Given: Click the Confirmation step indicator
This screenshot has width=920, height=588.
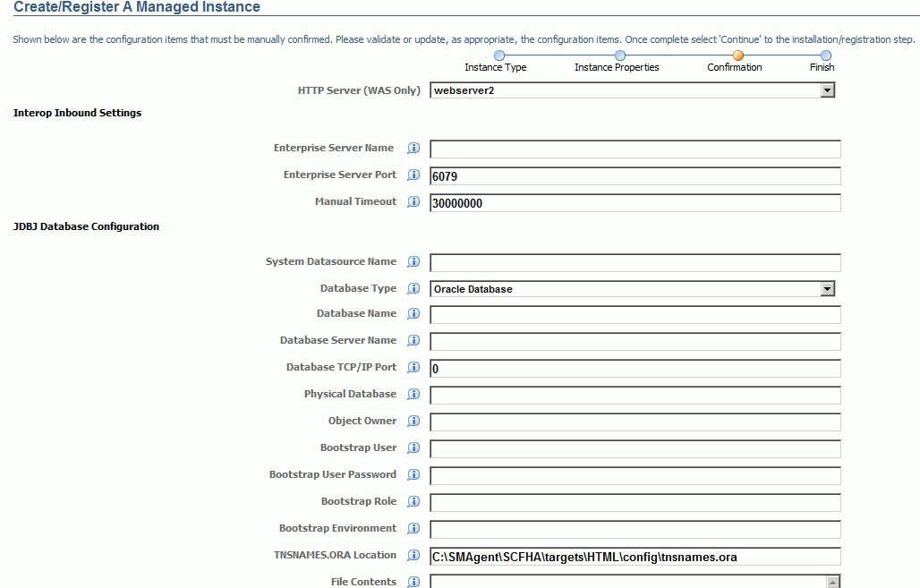Looking at the screenshot, I should pyautogui.click(x=738, y=55).
